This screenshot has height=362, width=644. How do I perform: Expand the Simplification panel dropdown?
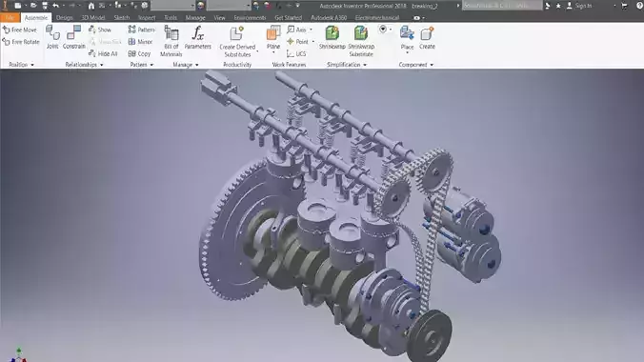coord(365,65)
